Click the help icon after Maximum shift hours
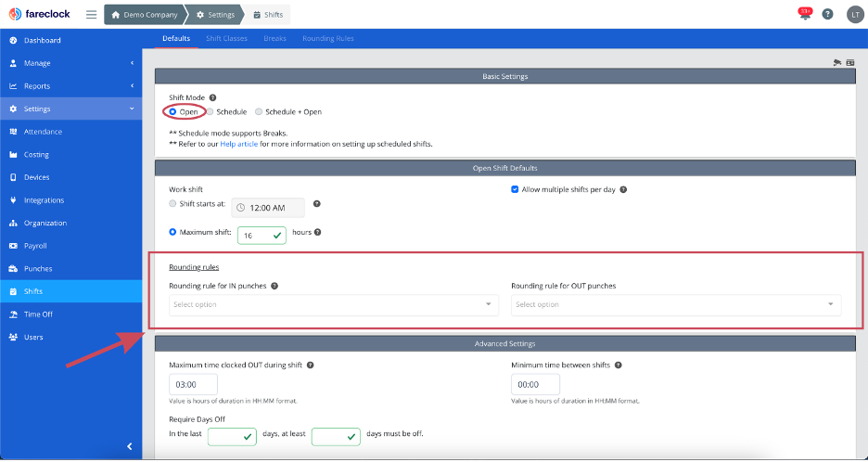 318,233
